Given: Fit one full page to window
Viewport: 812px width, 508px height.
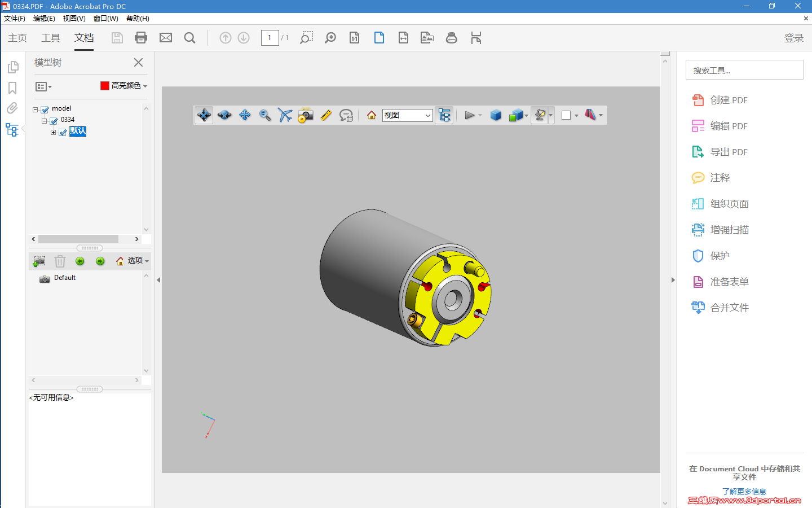Looking at the screenshot, I should [x=379, y=38].
